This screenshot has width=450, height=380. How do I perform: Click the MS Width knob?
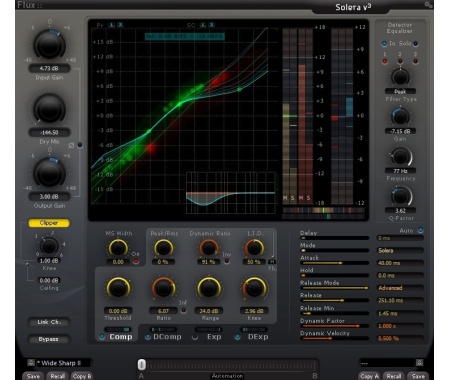[x=118, y=248]
